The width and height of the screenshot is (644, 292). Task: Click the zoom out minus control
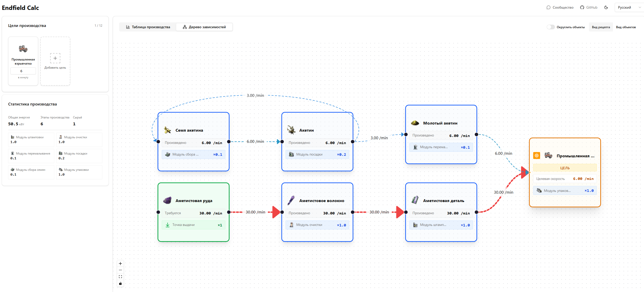(120, 270)
